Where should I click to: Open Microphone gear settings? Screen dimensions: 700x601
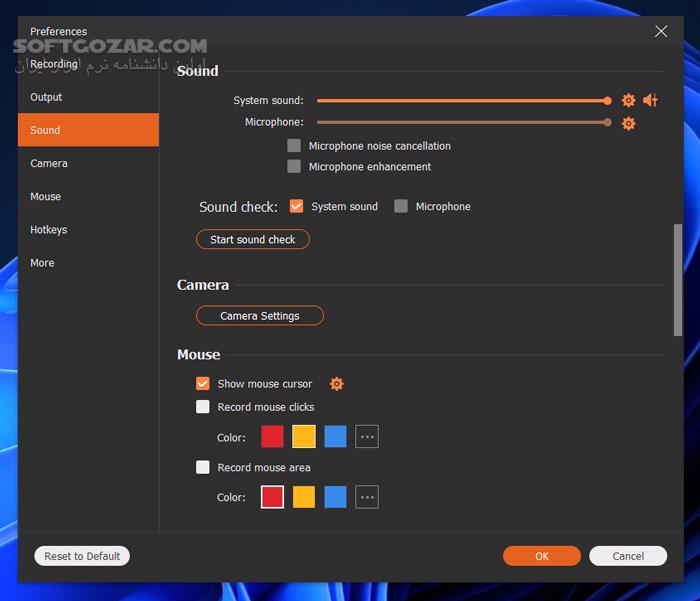pos(628,123)
